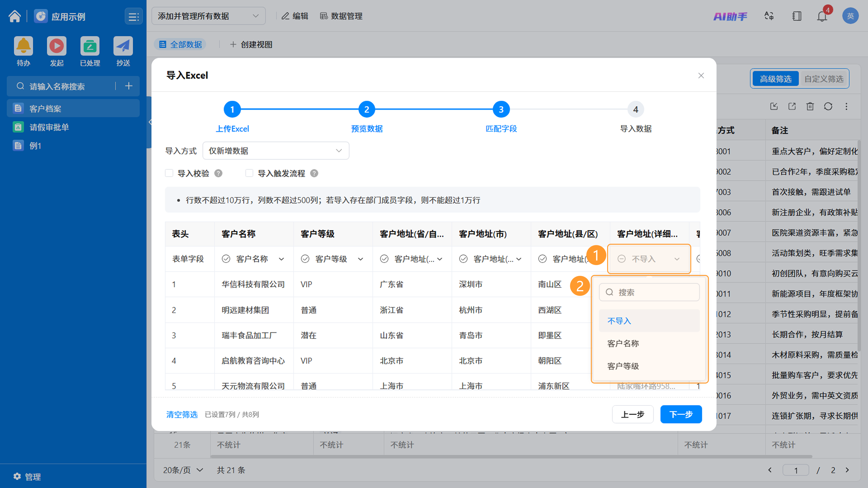The height and width of the screenshot is (488, 868).
Task: Click the 编辑 pencil button
Action: [295, 16]
